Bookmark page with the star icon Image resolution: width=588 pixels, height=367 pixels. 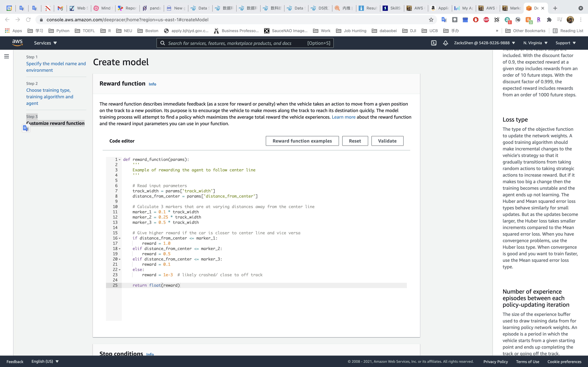(x=431, y=20)
